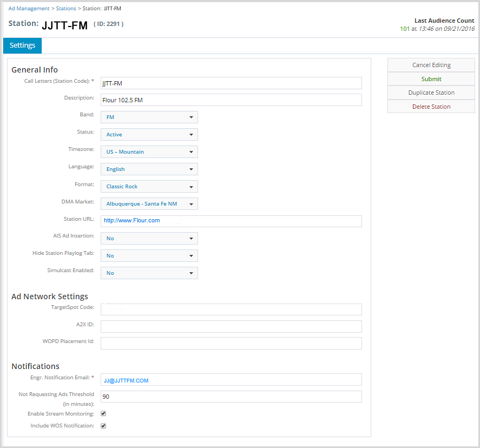Change the Language dropdown selection
480x448 pixels.
click(149, 169)
